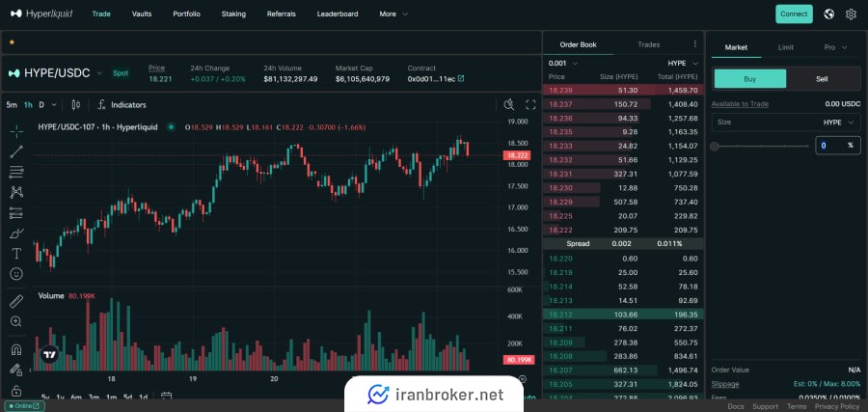
Task: Click the TradingView logo on the chart
Action: 49,354
